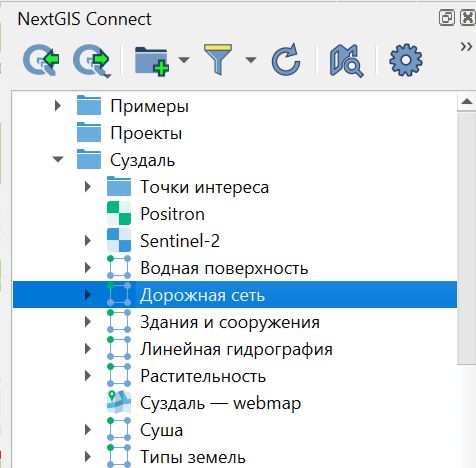This screenshot has width=476, height=468.
Task: Expand the Водная поверхность layer
Action: click(x=88, y=267)
